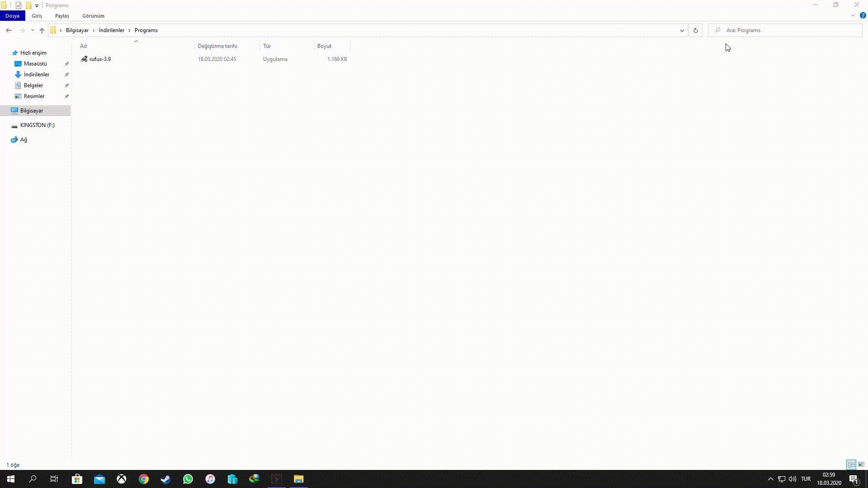
Task: Select KINGSTON (F:) drive in sidebar
Action: [37, 125]
